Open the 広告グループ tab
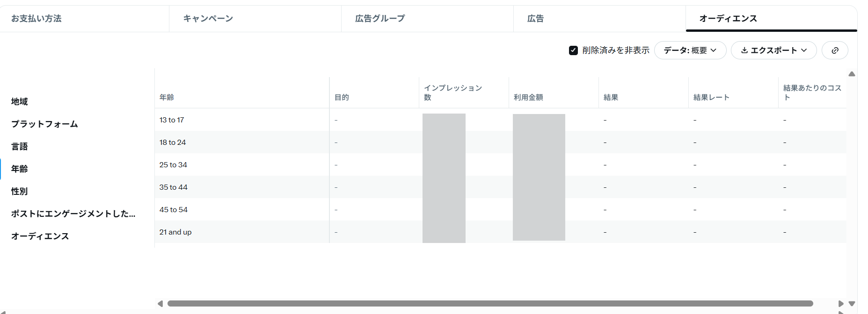Screen dimensions: 868x314 380,19
